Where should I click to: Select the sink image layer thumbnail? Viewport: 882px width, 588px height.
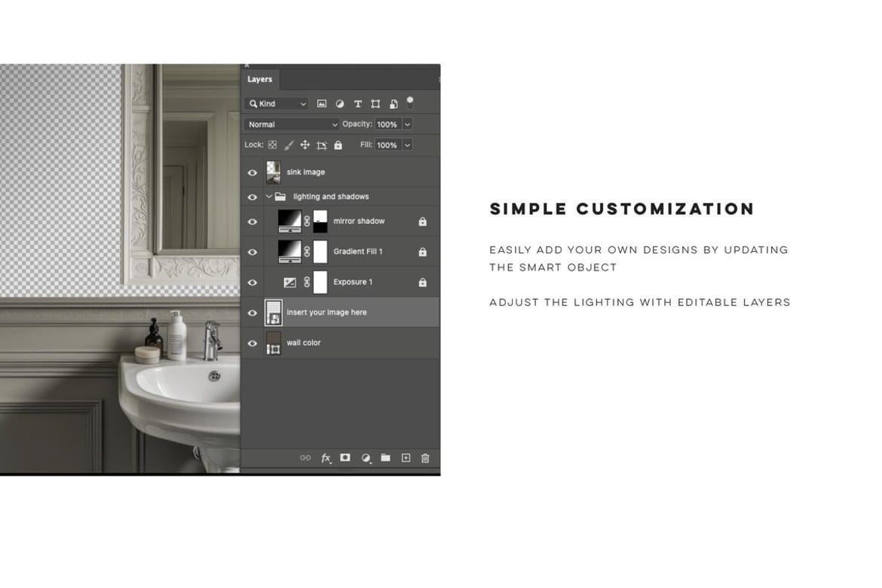click(274, 172)
